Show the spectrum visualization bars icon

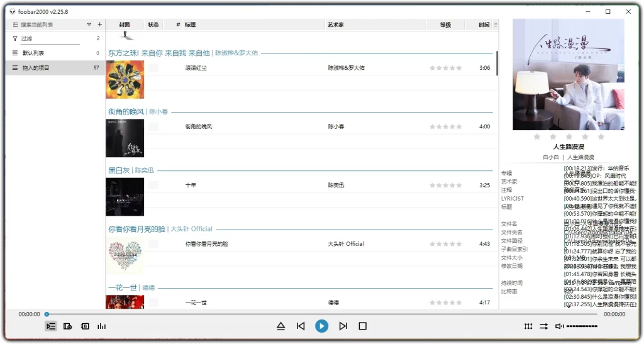tap(101, 326)
